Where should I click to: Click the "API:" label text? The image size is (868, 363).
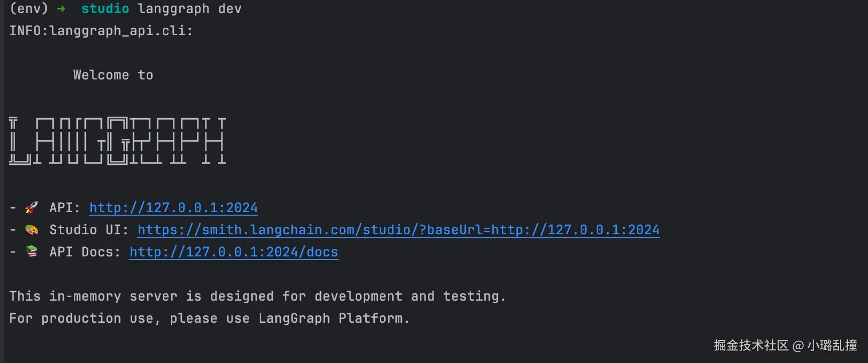[x=65, y=208]
